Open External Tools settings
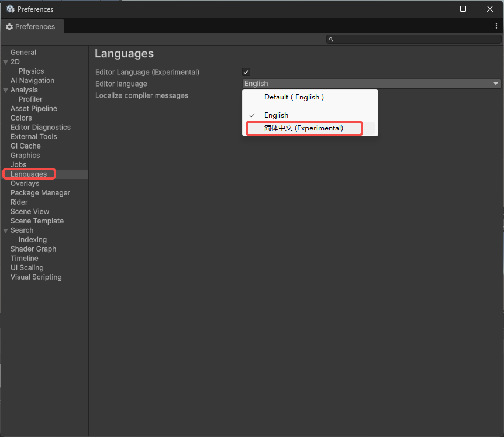The height and width of the screenshot is (437, 504). tap(33, 137)
